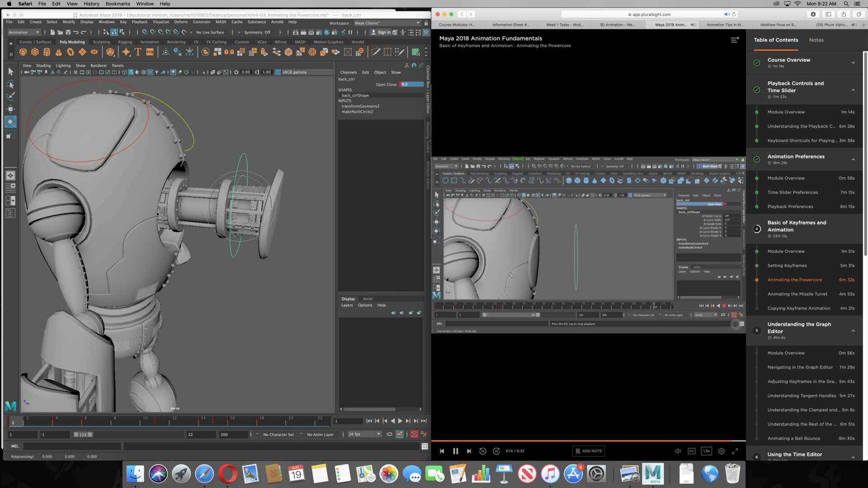The image size is (868, 488).
Task: Open animation preferences via running-man gear icon
Action: (x=424, y=434)
